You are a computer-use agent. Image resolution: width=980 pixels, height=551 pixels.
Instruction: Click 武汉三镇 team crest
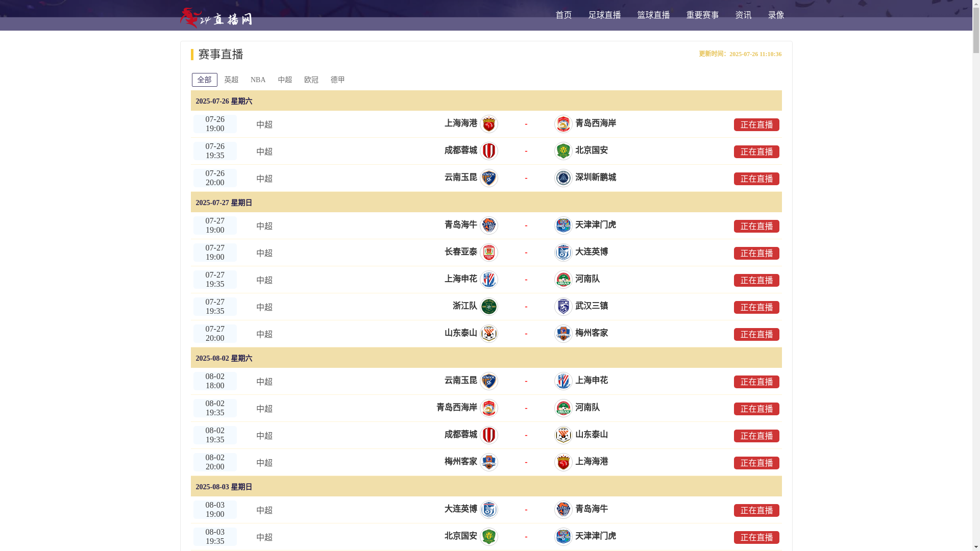(563, 307)
